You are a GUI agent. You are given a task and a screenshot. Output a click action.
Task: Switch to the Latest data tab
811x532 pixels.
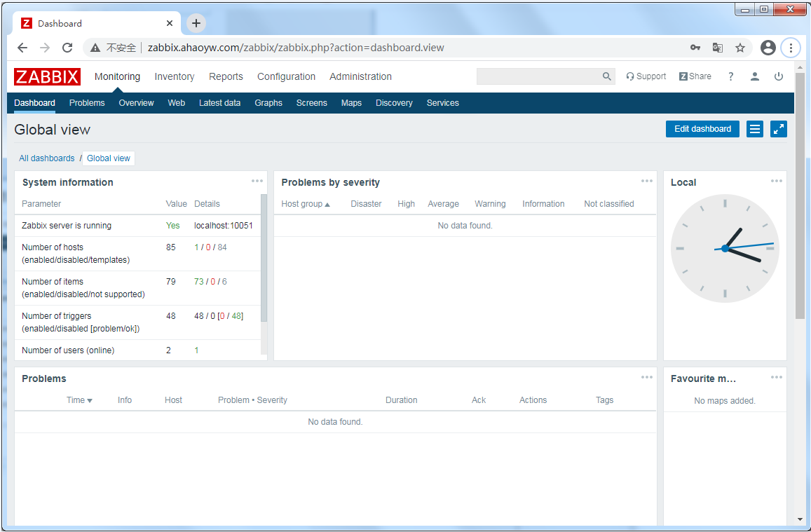(x=219, y=103)
